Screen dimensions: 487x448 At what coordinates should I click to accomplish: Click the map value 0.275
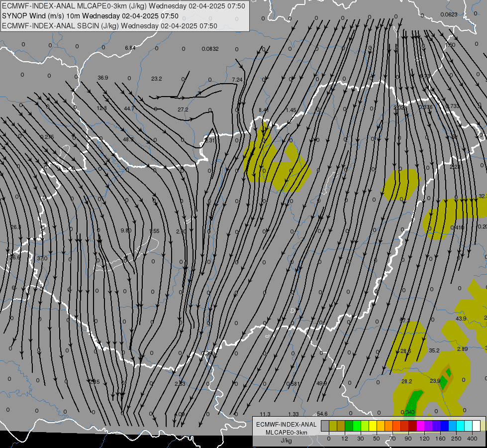[x=47, y=137]
